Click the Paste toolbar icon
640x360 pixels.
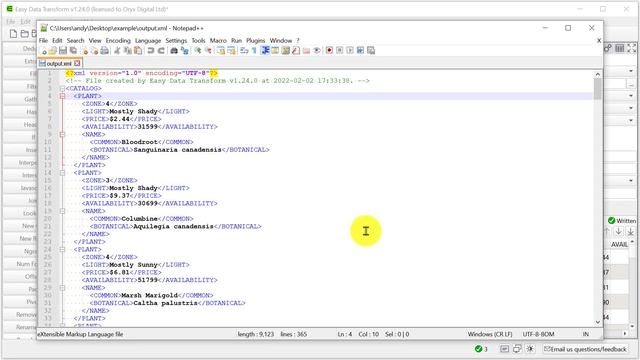pos(138,50)
